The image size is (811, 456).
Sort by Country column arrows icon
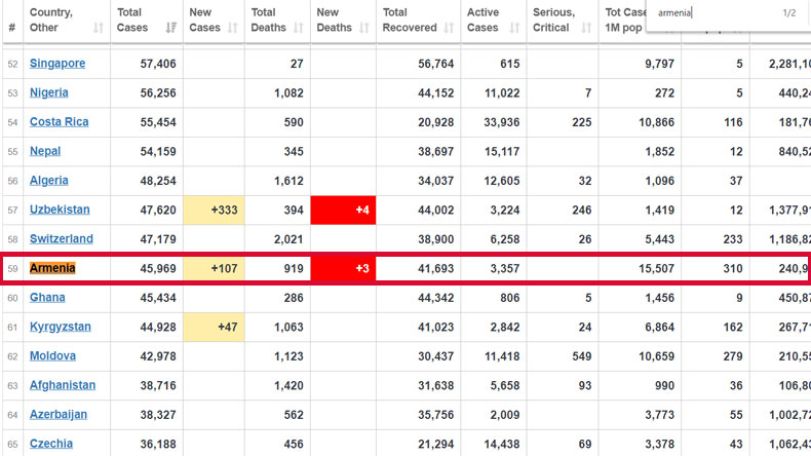[x=98, y=28]
